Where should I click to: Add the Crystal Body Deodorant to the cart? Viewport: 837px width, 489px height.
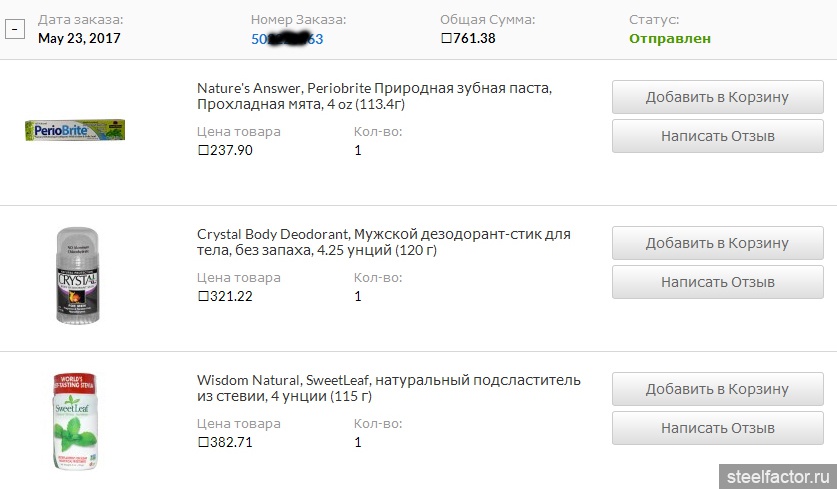pos(717,243)
